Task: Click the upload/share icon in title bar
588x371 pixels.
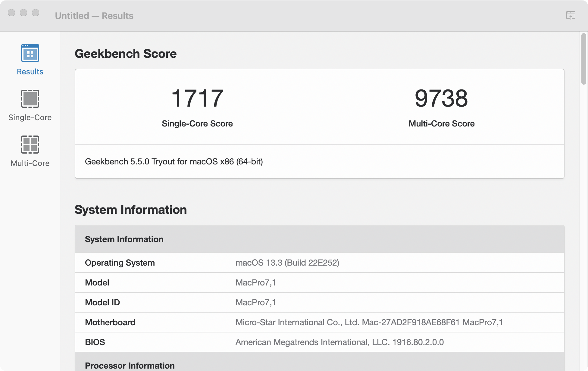Action: (x=571, y=16)
